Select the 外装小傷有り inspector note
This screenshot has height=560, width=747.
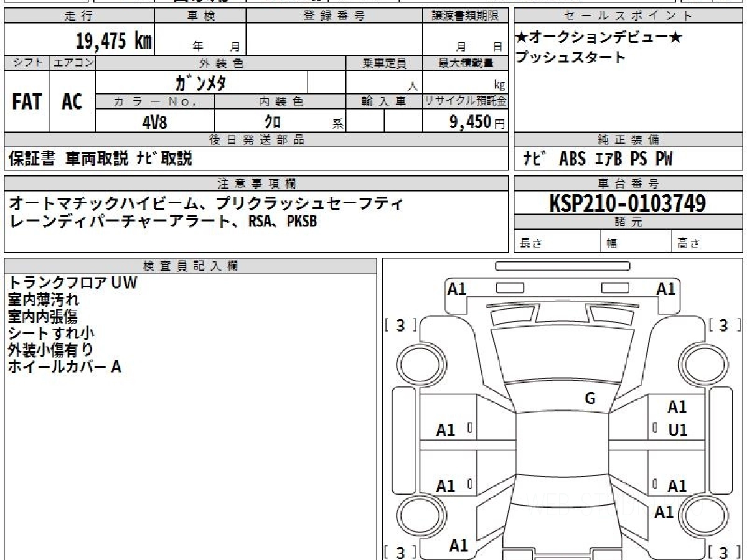tap(51, 350)
